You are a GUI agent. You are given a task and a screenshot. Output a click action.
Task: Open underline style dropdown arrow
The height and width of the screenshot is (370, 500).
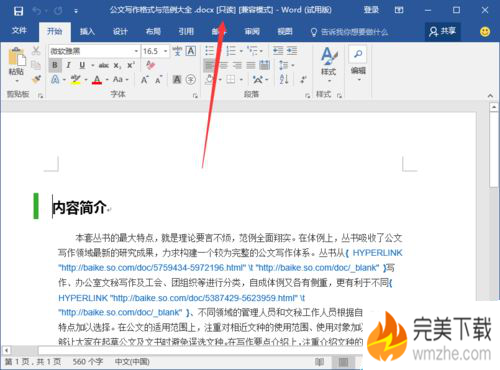92,65
